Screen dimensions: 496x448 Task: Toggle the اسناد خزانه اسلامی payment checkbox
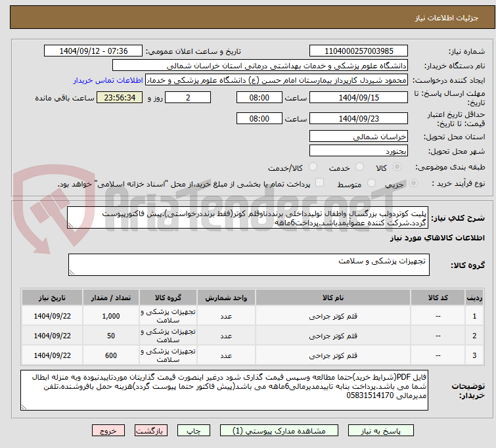point(319,183)
